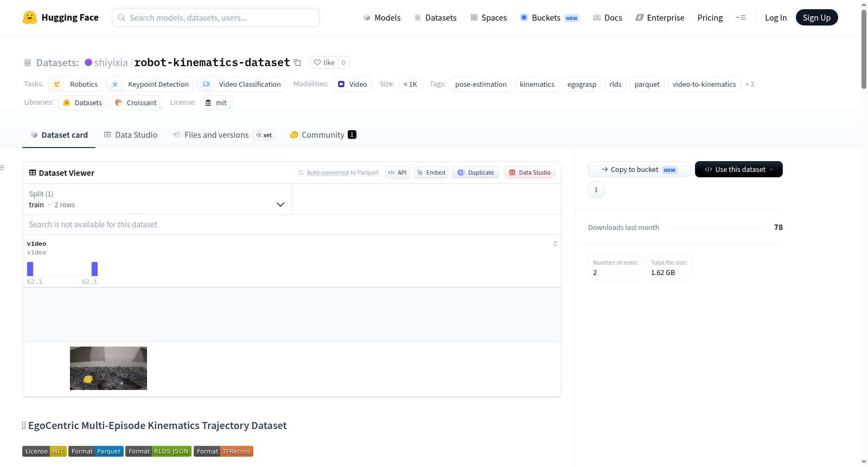The width and height of the screenshot is (868, 467).
Task: Click the second 62.1 histogram bar
Action: click(x=94, y=269)
